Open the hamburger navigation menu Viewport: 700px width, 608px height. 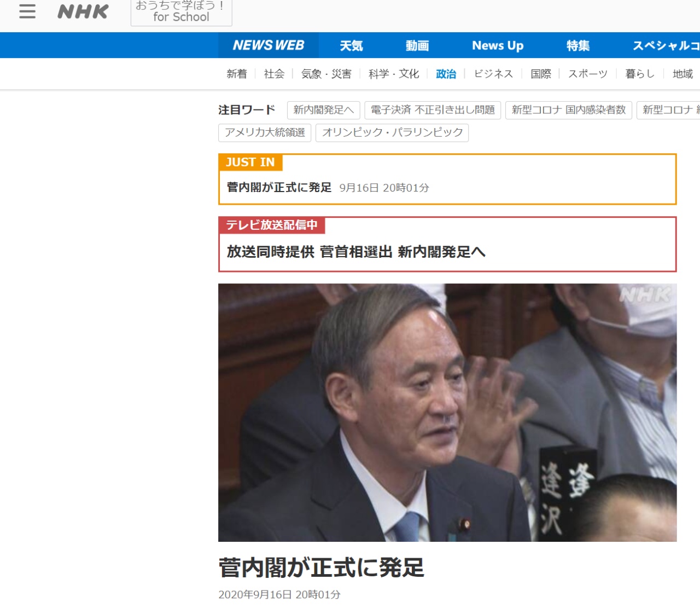(x=27, y=12)
